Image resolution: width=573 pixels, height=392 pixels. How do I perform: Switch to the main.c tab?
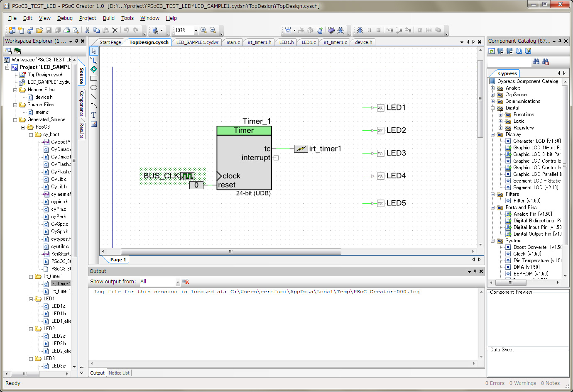pos(233,42)
